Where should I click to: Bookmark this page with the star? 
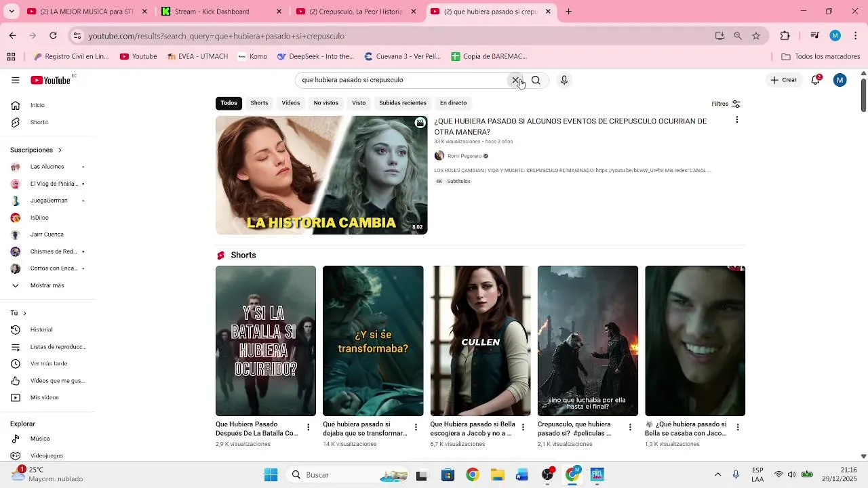pyautogui.click(x=756, y=36)
